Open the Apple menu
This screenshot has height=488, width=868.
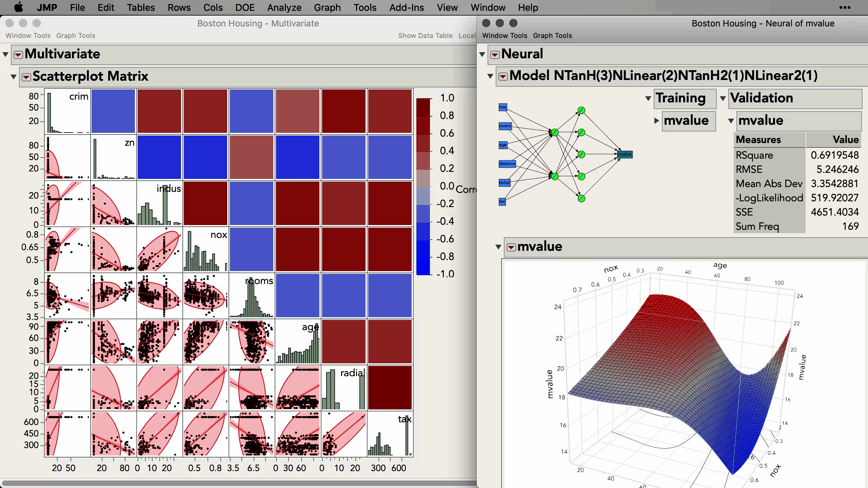coord(18,7)
